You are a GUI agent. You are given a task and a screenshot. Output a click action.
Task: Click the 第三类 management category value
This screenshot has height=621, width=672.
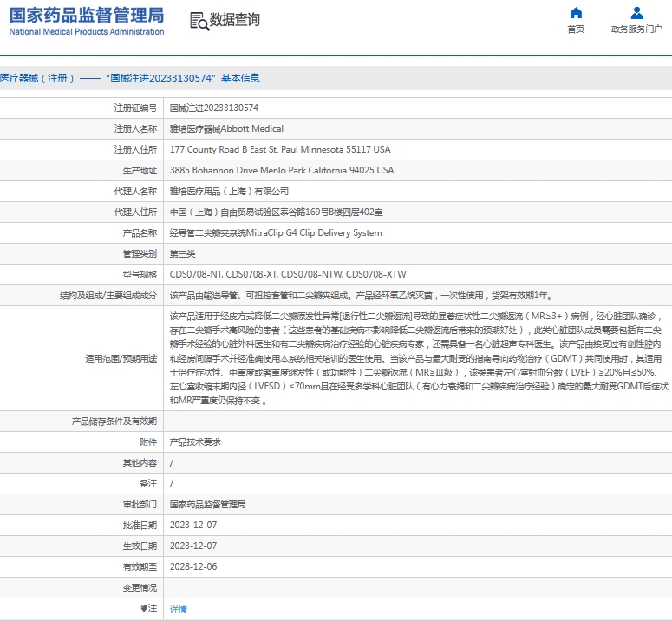pos(182,254)
